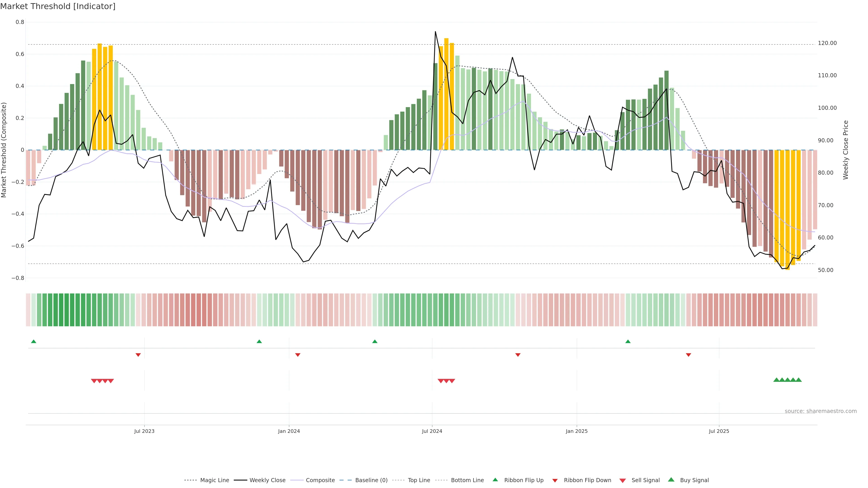Click Sell Signal legend icon
This screenshot has width=868, height=488.
point(623,481)
